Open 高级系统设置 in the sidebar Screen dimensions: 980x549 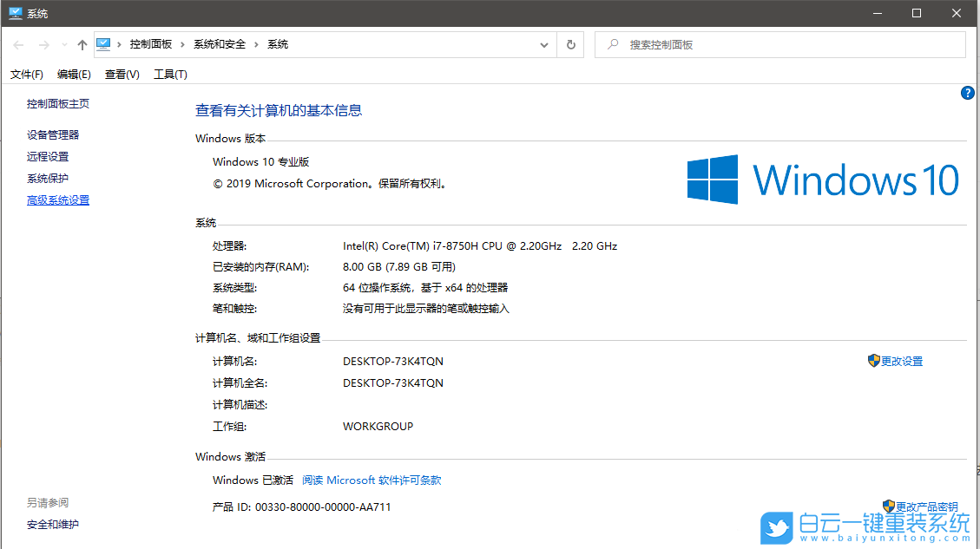[x=57, y=199]
